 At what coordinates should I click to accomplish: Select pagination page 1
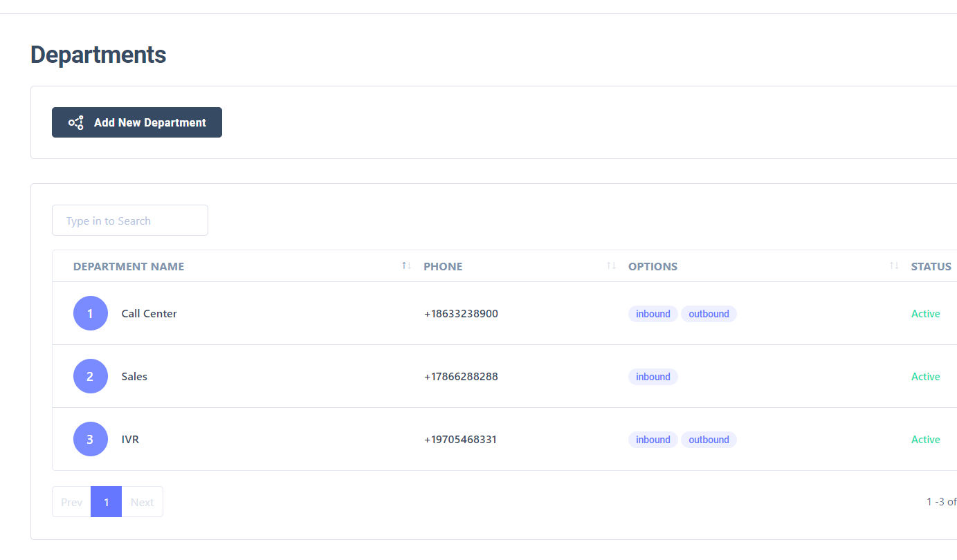106,502
